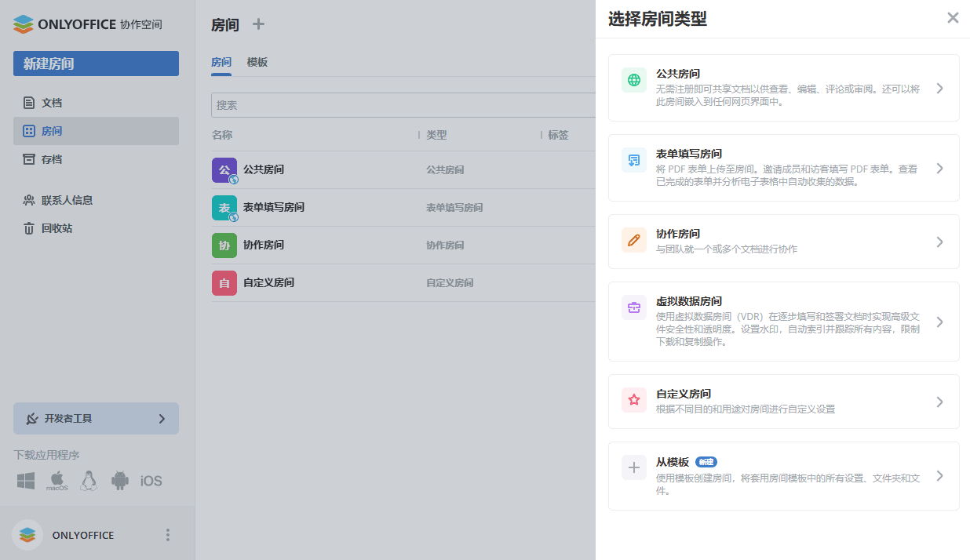The height and width of the screenshot is (560, 970).
Task: Sort by the 类型 column header
Action: tap(436, 135)
